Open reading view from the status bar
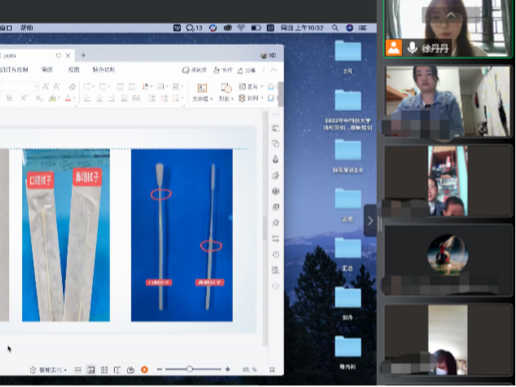Viewport: 516px width, 387px height. 117,370
